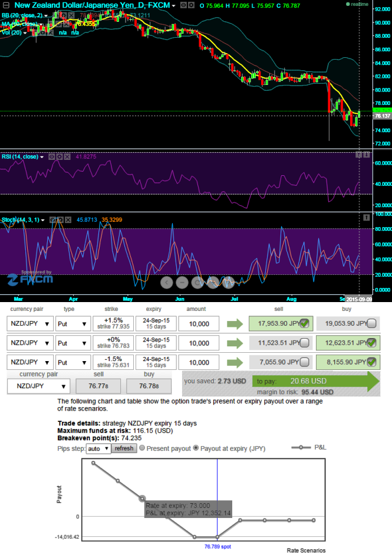Open first row Put type dropdown

pyautogui.click(x=73, y=323)
